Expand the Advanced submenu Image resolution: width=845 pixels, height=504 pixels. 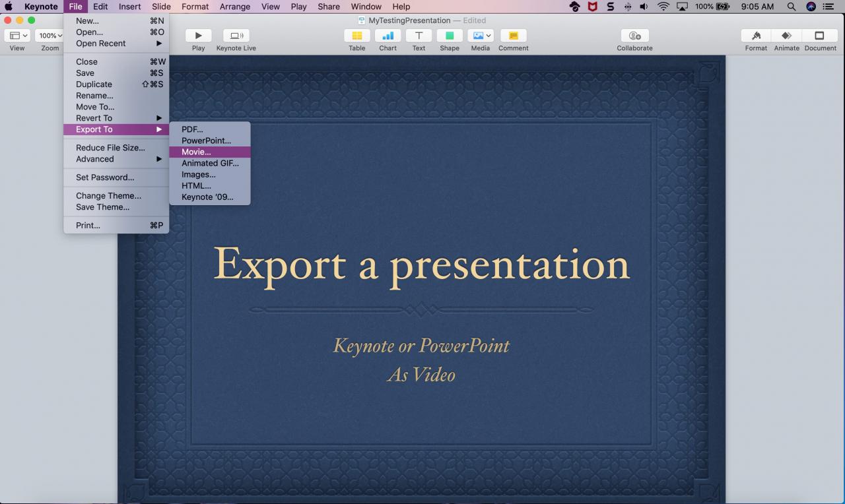click(x=116, y=159)
